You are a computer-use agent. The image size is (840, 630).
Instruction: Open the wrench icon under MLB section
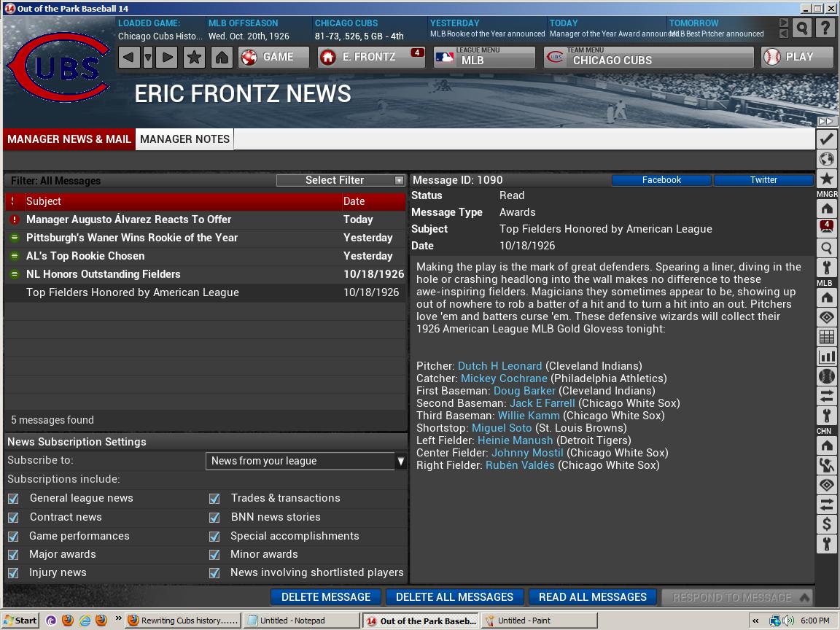coord(827,415)
